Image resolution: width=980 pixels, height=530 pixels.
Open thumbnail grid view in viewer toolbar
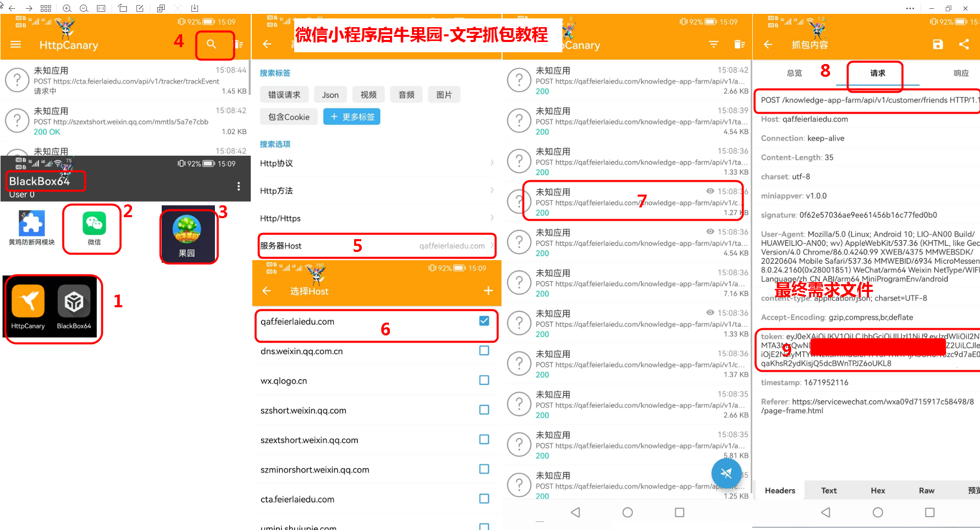(x=46, y=8)
